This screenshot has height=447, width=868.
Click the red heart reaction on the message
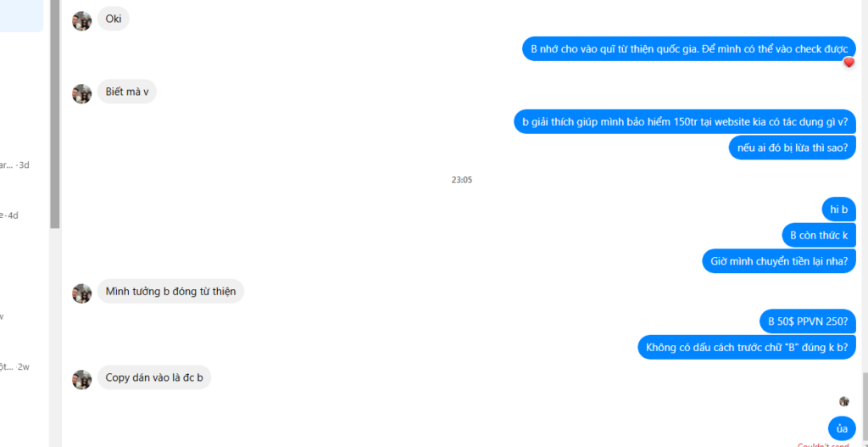point(849,63)
